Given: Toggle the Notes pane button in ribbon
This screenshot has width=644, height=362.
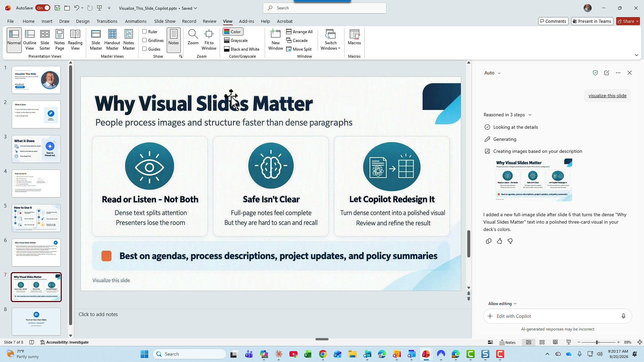Looking at the screenshot, I should pos(173,40).
